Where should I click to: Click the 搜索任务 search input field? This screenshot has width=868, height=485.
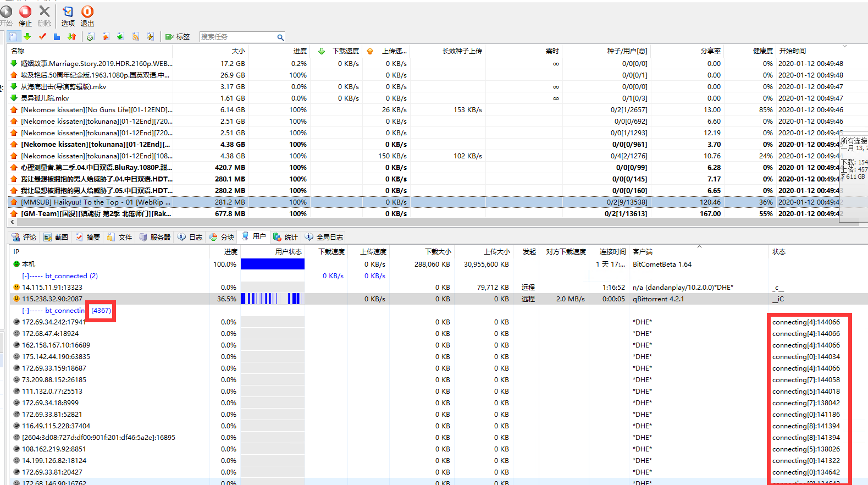click(x=236, y=37)
